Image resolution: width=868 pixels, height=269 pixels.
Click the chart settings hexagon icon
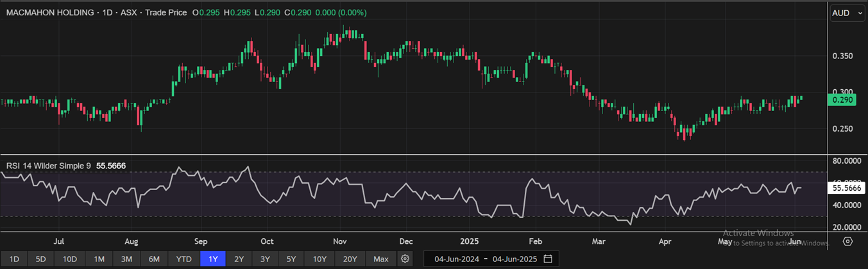coord(847,241)
